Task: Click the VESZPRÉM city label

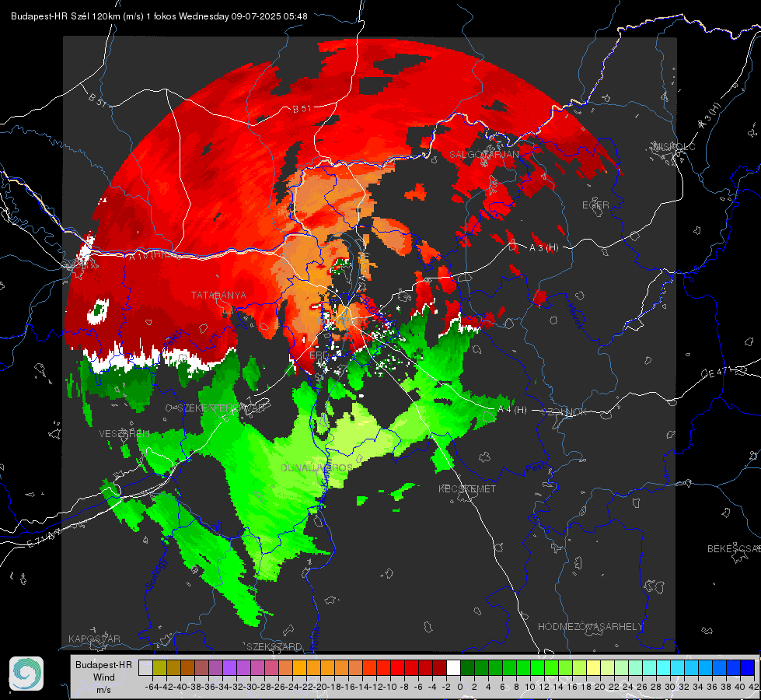Action: pyautogui.click(x=124, y=433)
